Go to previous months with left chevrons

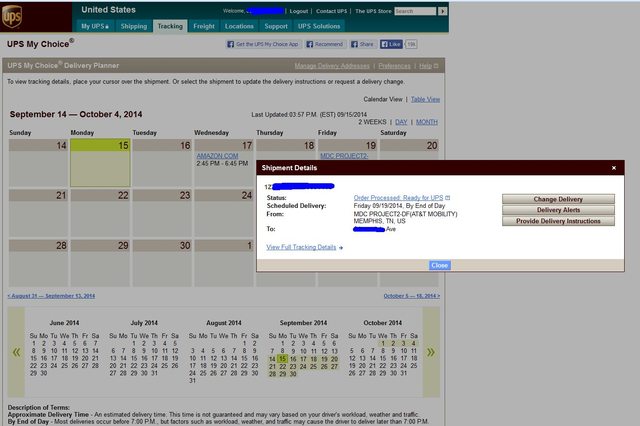click(x=16, y=352)
